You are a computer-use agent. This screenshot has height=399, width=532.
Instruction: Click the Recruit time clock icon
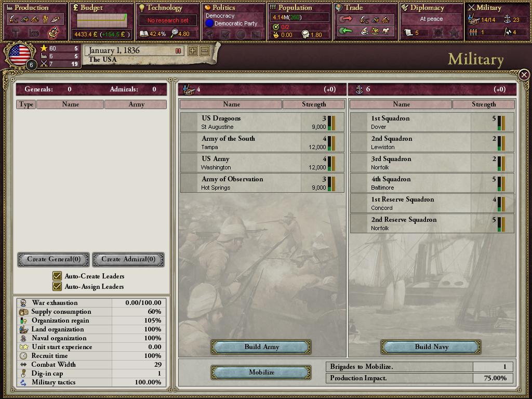point(23,355)
